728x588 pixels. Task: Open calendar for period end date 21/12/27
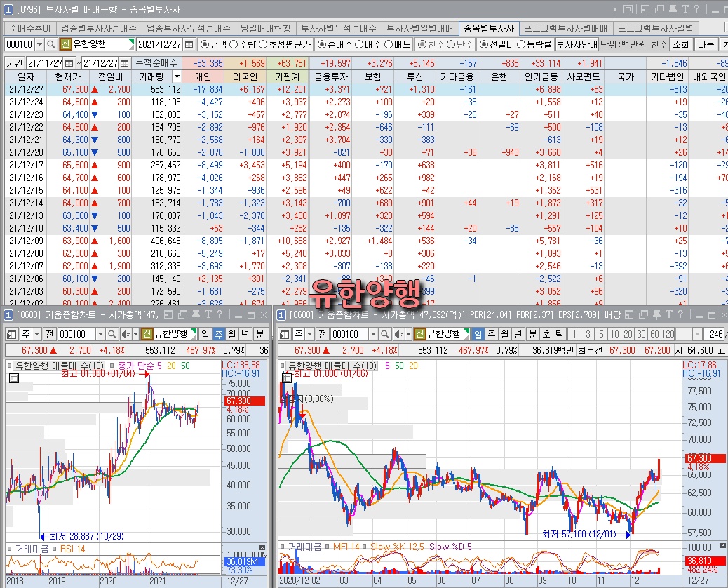pos(124,63)
